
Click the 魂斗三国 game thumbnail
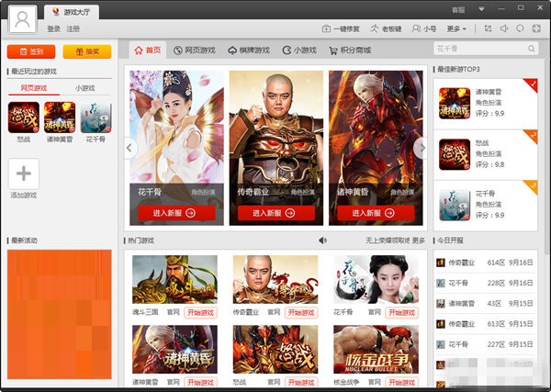pos(174,280)
